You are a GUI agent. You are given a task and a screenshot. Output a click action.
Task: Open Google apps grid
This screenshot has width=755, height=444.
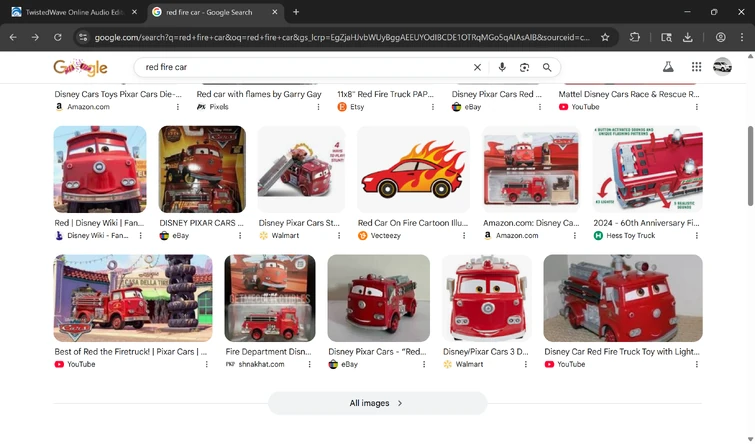pos(696,67)
